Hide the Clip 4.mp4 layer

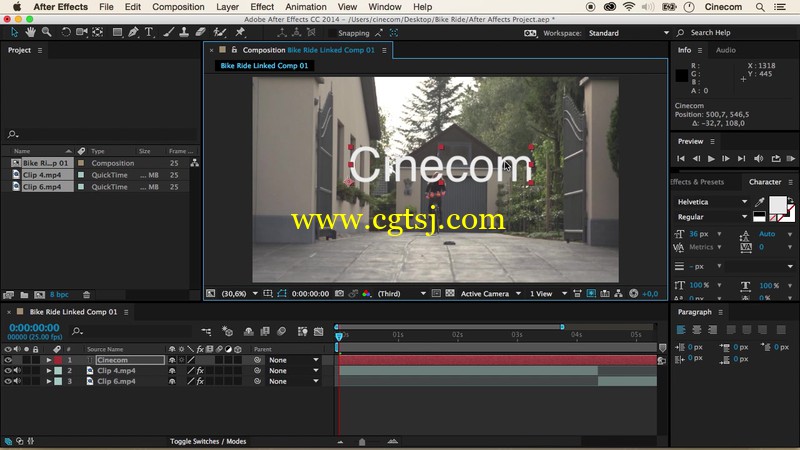[x=8, y=371]
